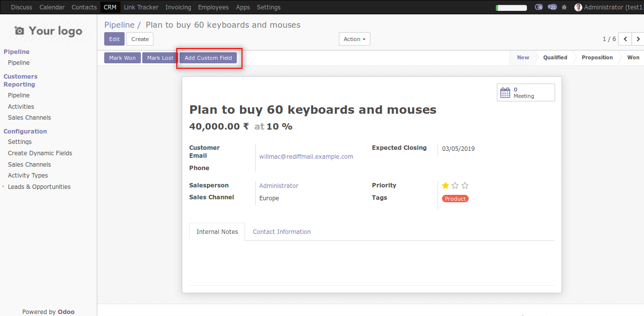Expand Leads & Opportunities in the sidebar
This screenshot has height=316, width=644.
tap(39, 187)
